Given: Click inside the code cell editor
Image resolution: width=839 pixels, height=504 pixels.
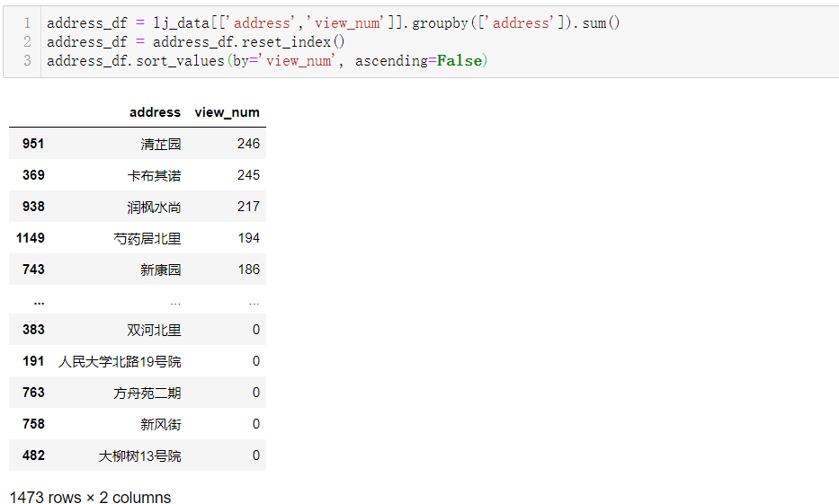Looking at the screenshot, I should tap(439, 42).
